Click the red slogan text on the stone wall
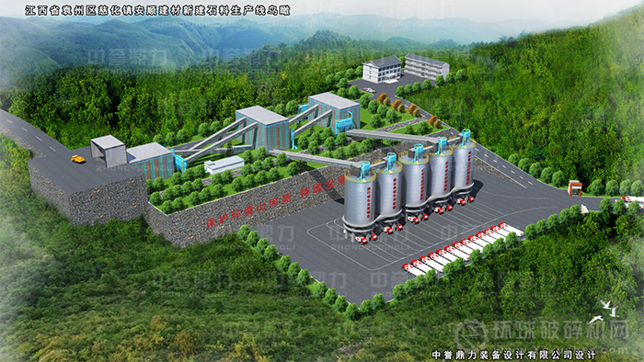 (x=276, y=201)
